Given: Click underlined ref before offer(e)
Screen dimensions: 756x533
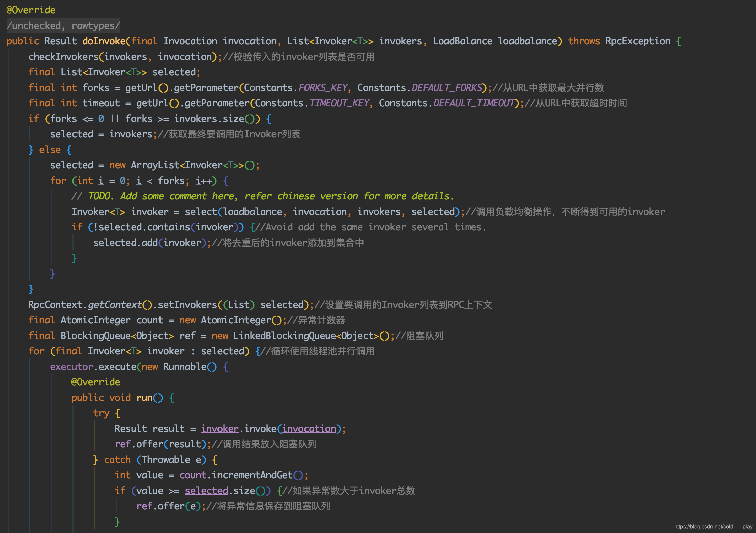Looking at the screenshot, I should (144, 506).
